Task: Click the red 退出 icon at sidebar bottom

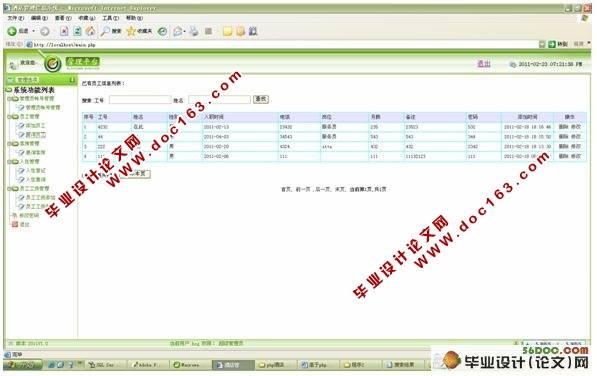Action: click(15, 225)
